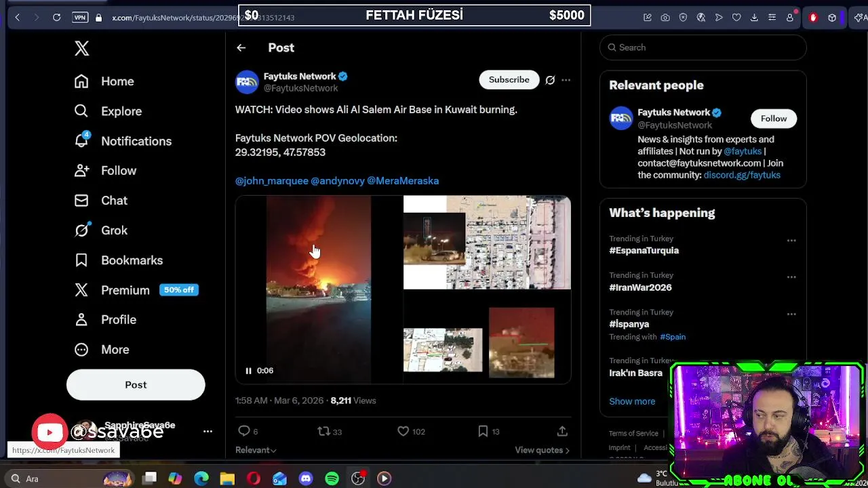Repost using the retweet icon
868x488 pixels.
point(324,431)
